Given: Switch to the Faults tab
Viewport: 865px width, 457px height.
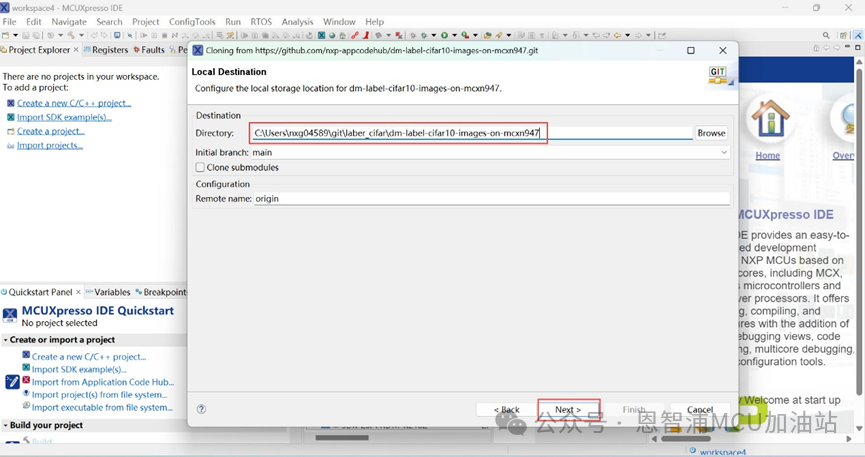Looking at the screenshot, I should pos(149,50).
